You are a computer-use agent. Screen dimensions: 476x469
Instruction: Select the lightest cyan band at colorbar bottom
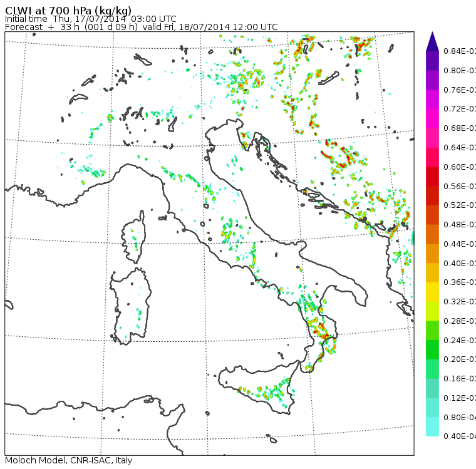432,427
